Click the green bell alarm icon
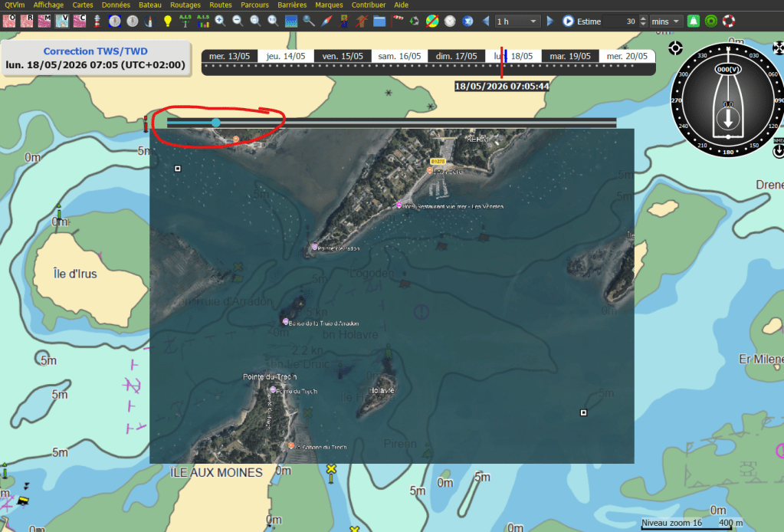This screenshot has width=784, height=532. click(694, 21)
